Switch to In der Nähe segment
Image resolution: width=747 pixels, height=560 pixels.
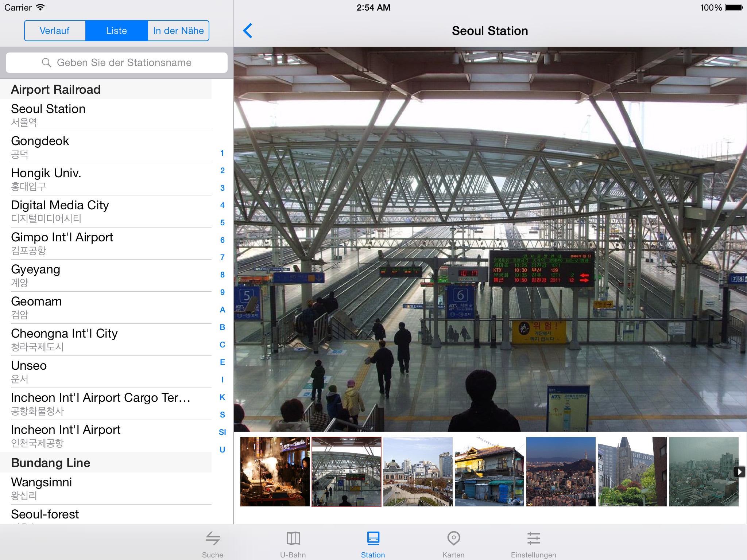point(178,31)
